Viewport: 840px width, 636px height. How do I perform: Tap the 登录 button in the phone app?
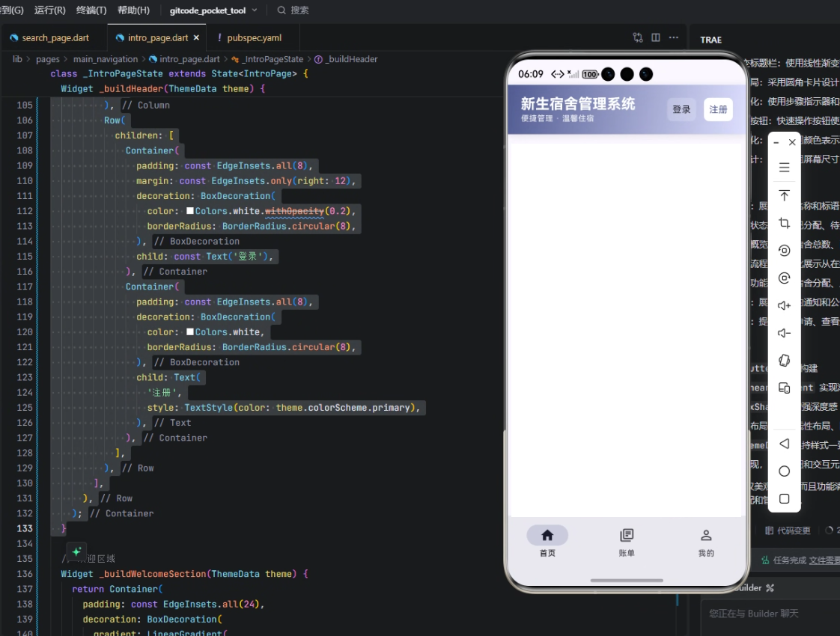point(681,109)
